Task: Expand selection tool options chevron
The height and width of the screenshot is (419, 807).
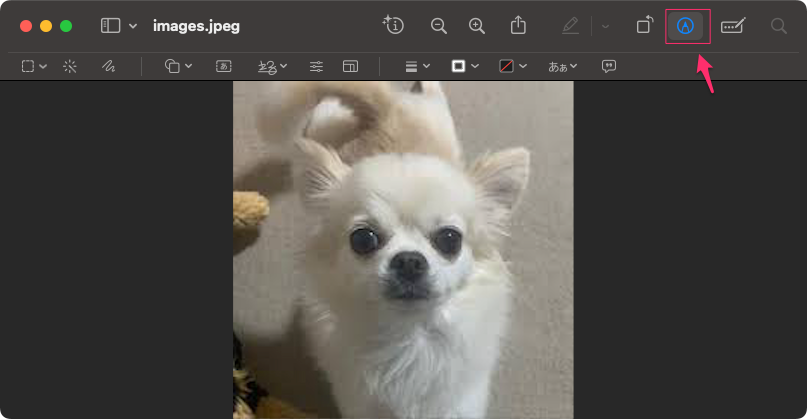Action: tap(43, 66)
